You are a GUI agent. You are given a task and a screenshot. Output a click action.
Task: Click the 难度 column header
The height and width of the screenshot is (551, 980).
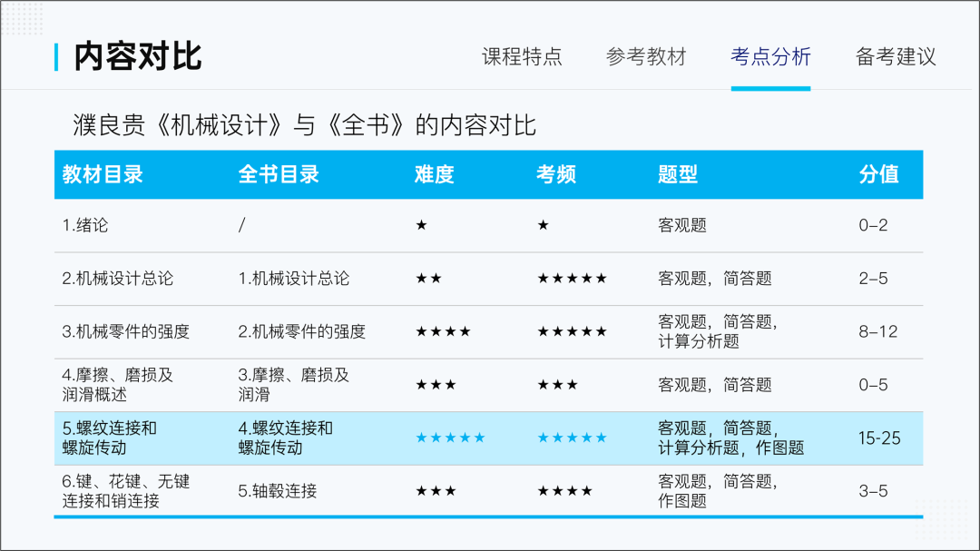coord(435,174)
